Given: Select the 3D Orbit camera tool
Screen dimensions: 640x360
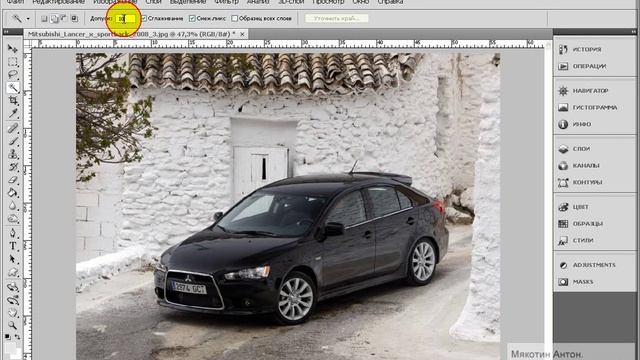Looking at the screenshot, I should [13, 300].
